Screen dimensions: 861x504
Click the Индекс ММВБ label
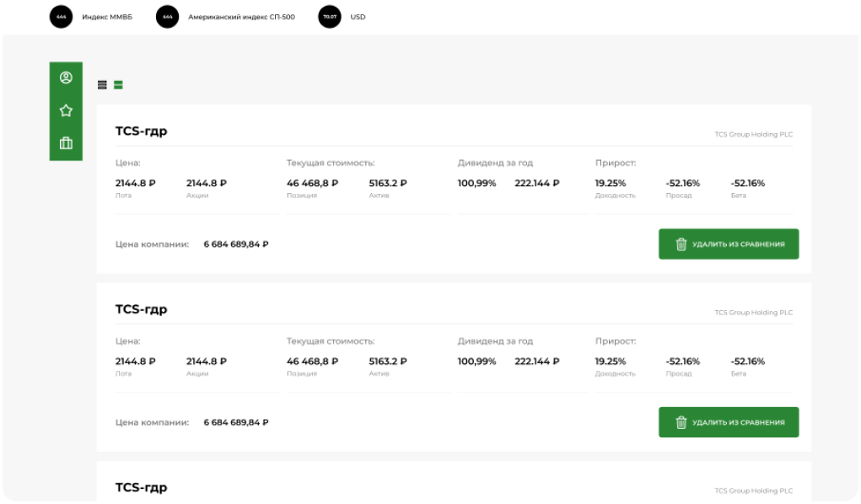tap(107, 17)
